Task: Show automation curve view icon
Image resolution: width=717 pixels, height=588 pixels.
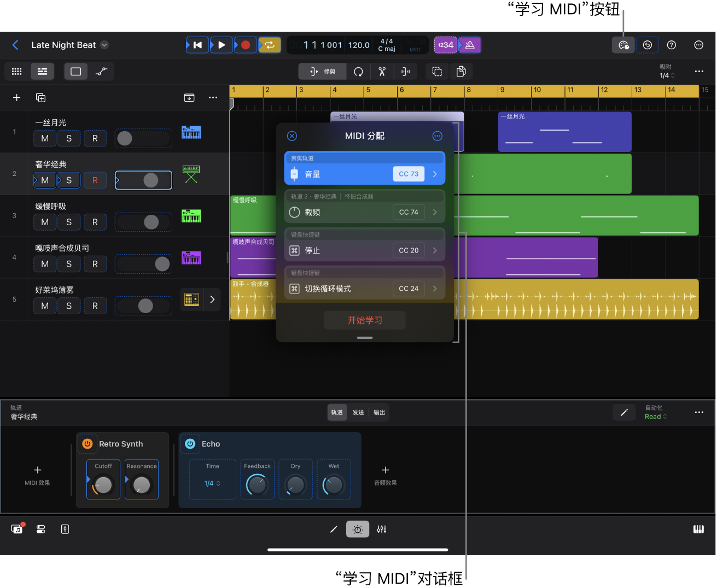Action: [x=101, y=72]
